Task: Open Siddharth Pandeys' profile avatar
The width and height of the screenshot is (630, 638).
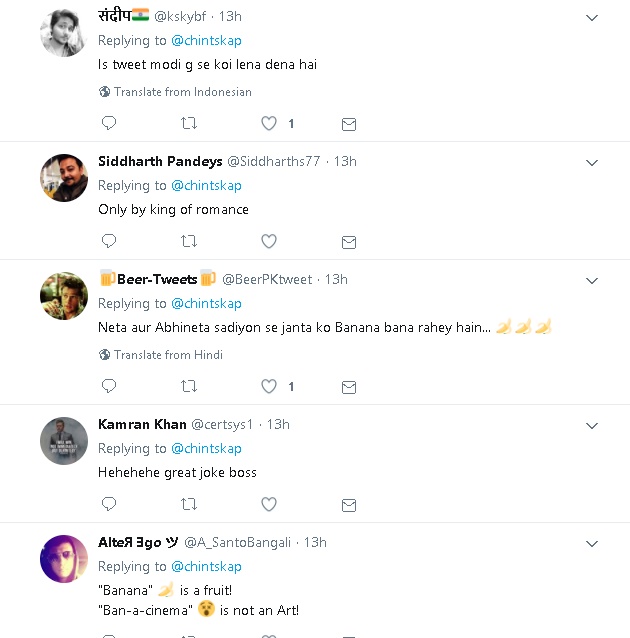Action: (64, 178)
